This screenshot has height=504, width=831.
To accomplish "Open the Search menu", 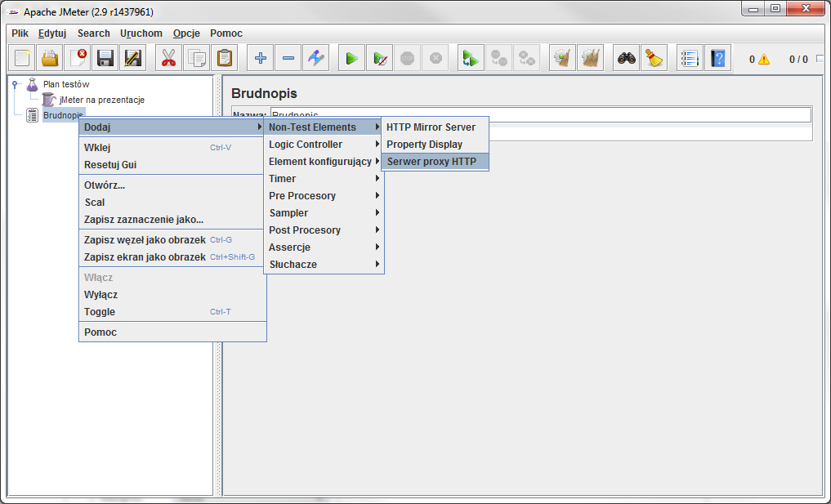I will pyautogui.click(x=94, y=33).
